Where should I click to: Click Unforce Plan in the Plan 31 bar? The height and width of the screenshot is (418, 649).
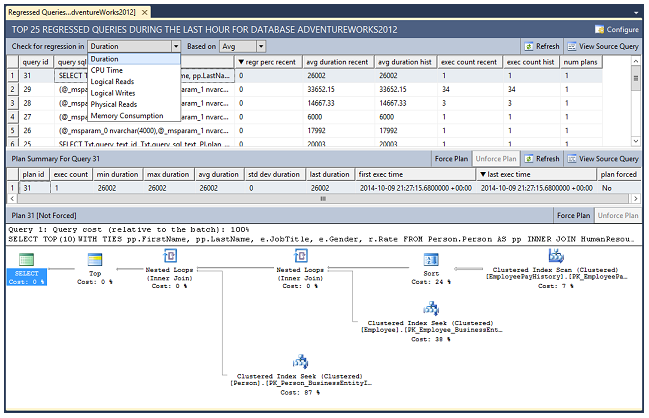click(618, 216)
